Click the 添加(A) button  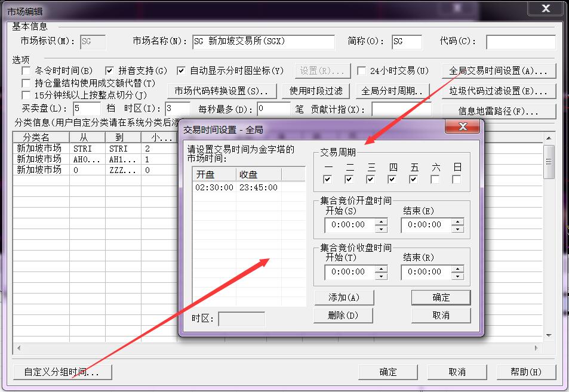tap(344, 297)
